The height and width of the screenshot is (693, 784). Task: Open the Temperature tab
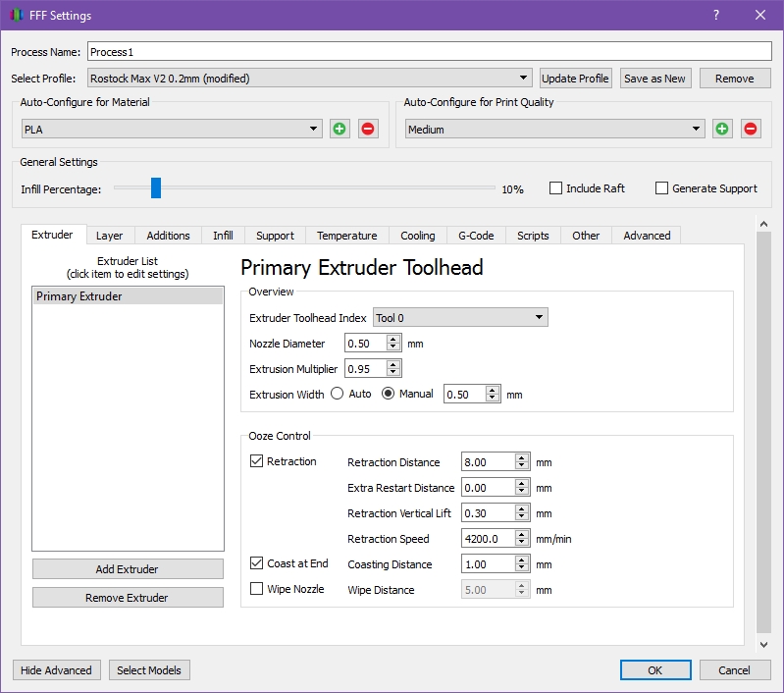346,236
